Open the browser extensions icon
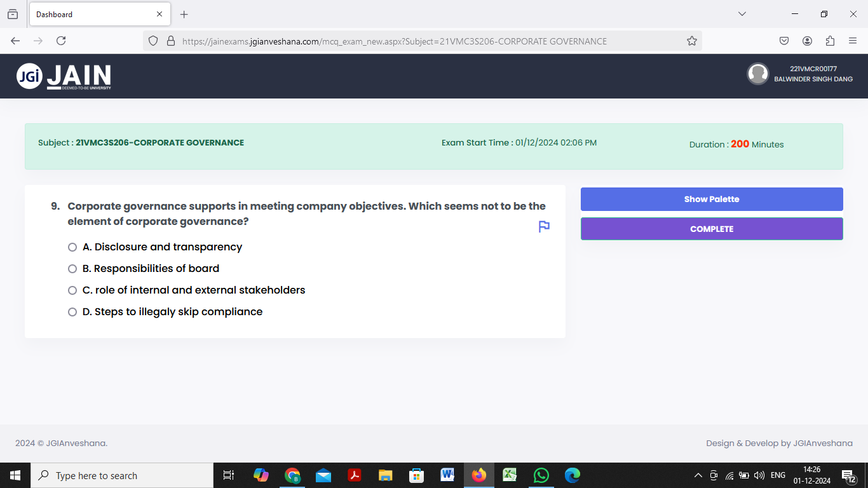Image resolution: width=868 pixels, height=488 pixels. (x=830, y=40)
